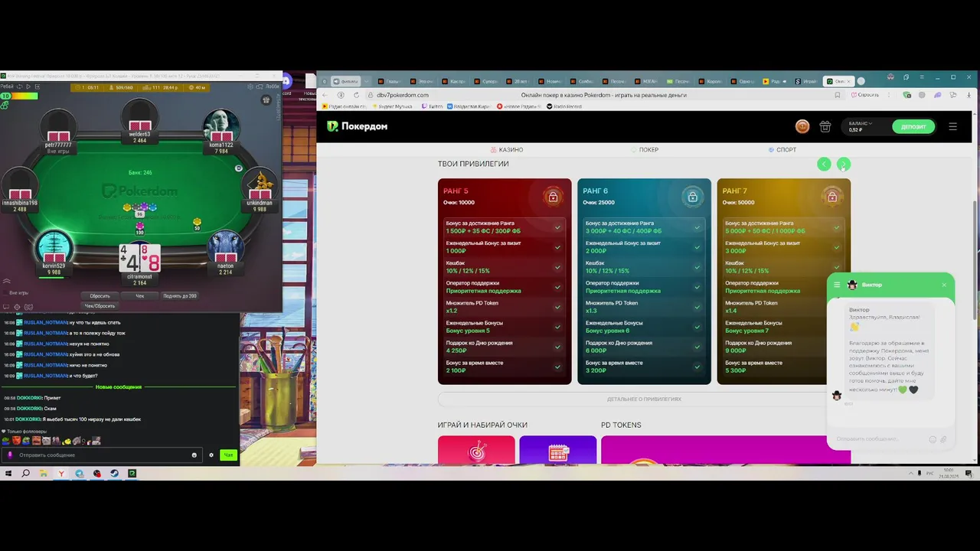Click player naeton avatar
Viewport: 980px width, 551px height.
(x=225, y=249)
